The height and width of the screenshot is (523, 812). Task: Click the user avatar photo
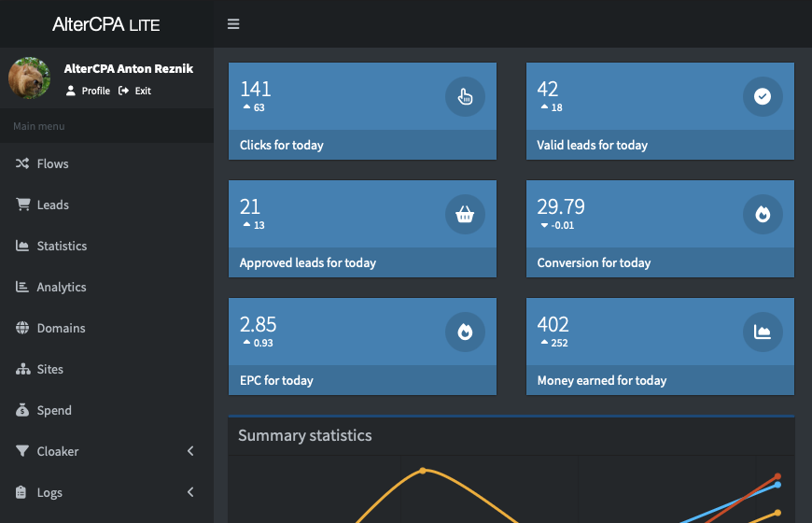(30, 78)
